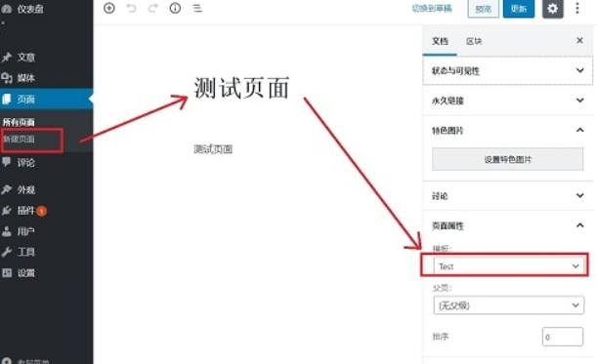This screenshot has width=597, height=364.
Task: Click the 预览 preview button
Action: tap(483, 9)
